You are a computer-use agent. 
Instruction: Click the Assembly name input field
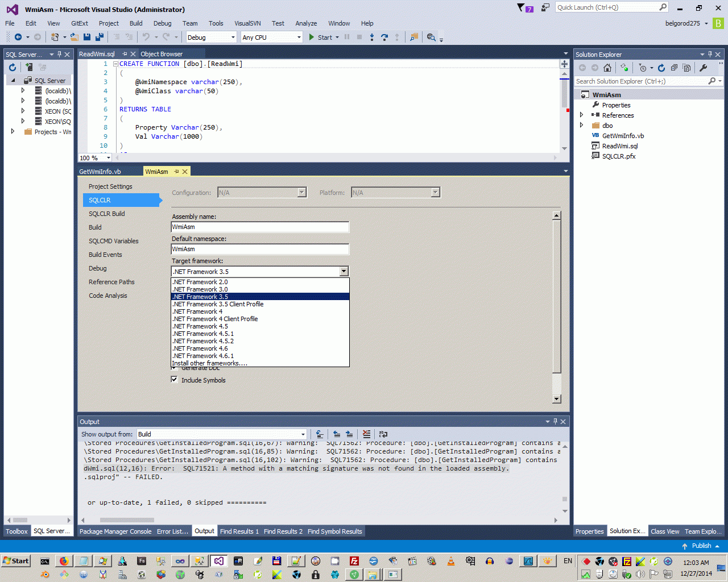tap(260, 227)
